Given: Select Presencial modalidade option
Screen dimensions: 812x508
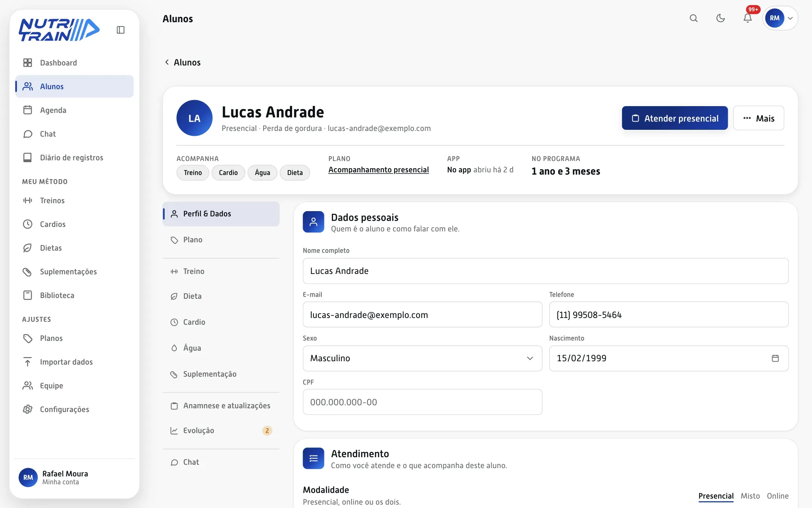Looking at the screenshot, I should pos(716,496).
